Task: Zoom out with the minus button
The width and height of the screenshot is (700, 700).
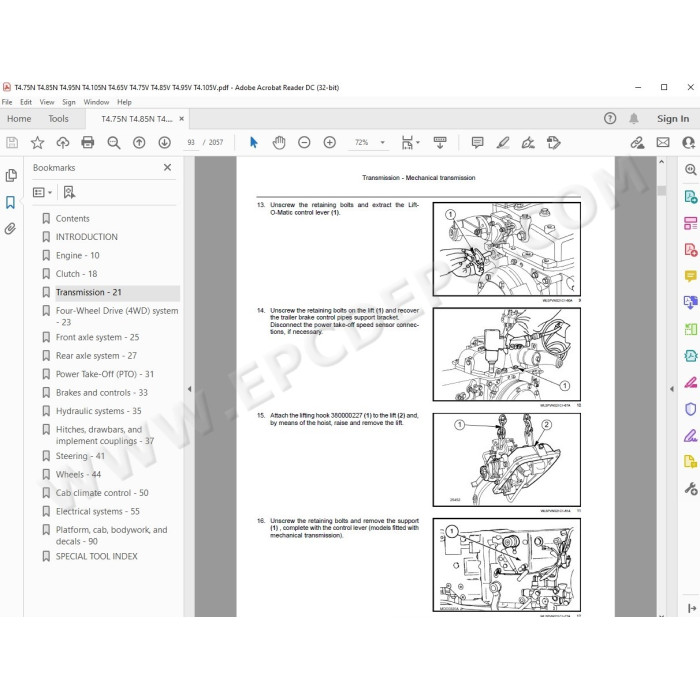Action: 304,142
